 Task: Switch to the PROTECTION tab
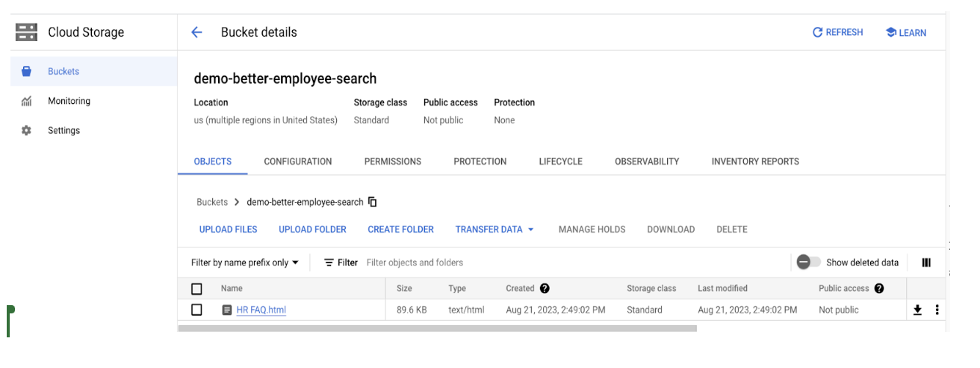pyautogui.click(x=480, y=161)
